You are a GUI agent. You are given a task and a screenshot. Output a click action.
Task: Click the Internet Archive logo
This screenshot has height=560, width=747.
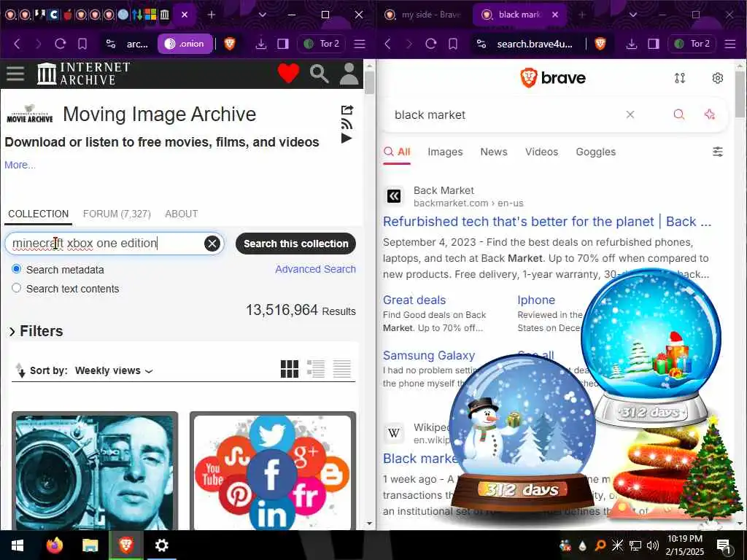[84, 74]
